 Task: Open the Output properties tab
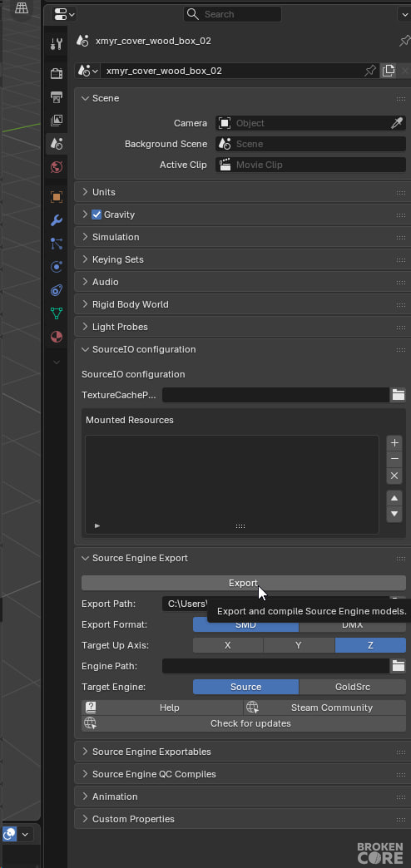[57, 97]
